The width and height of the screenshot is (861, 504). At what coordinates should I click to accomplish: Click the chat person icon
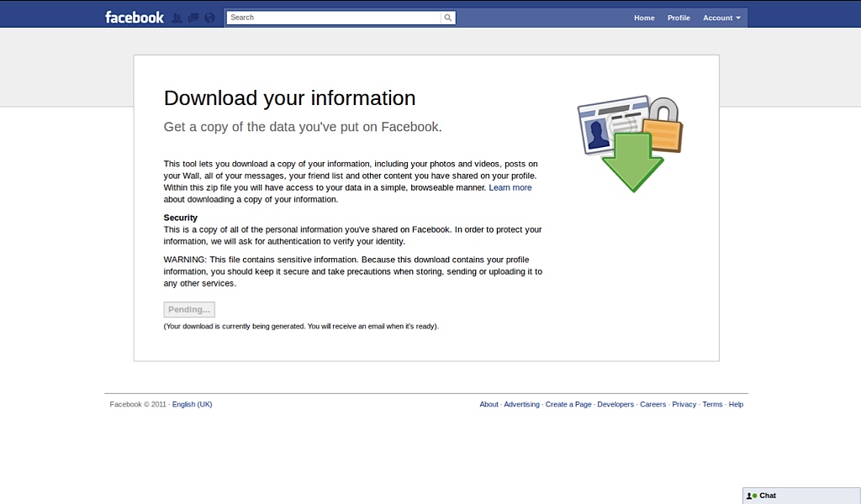[751, 496]
